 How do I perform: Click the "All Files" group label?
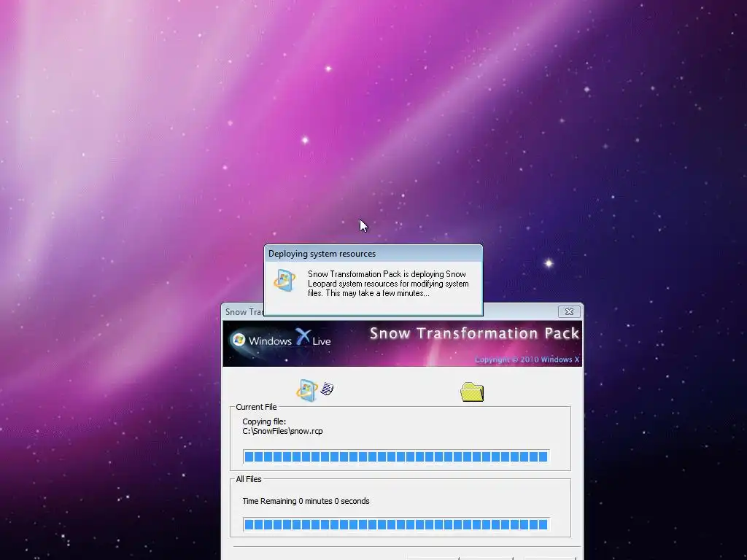point(249,479)
